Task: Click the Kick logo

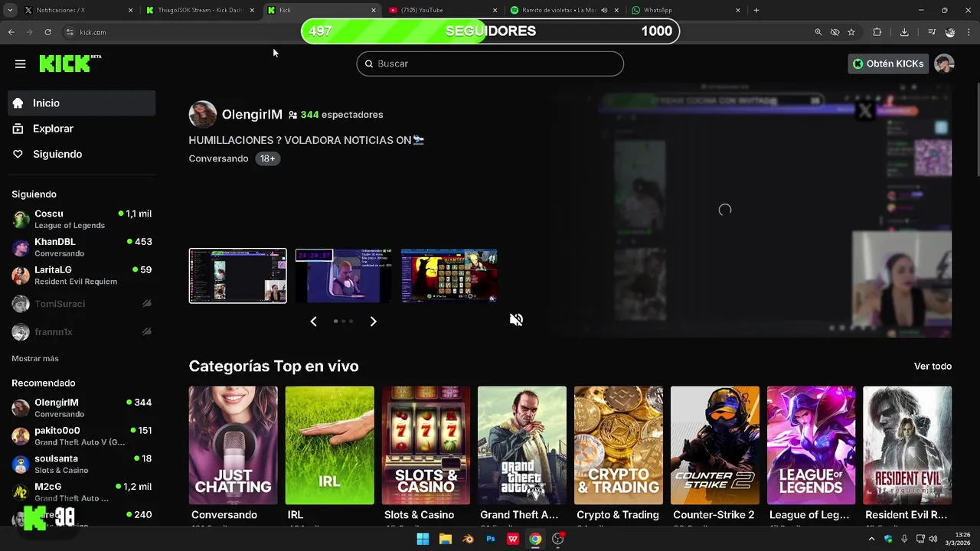Action: pyautogui.click(x=70, y=64)
